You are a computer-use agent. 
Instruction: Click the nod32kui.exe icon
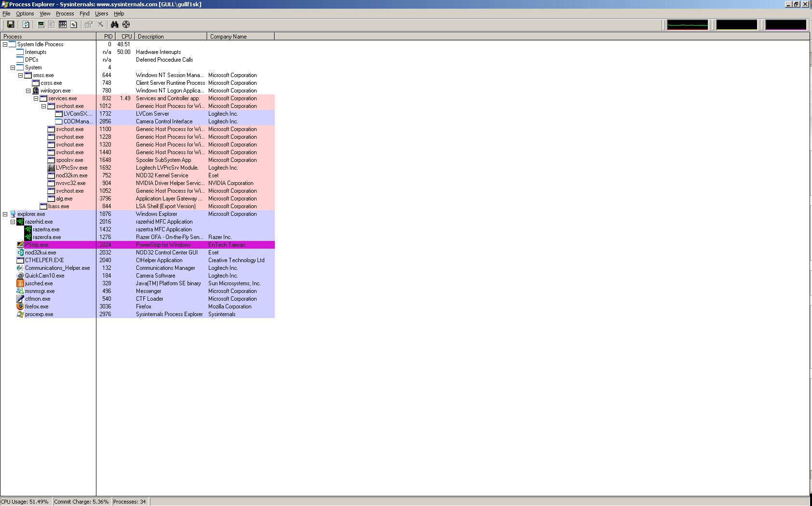point(20,253)
